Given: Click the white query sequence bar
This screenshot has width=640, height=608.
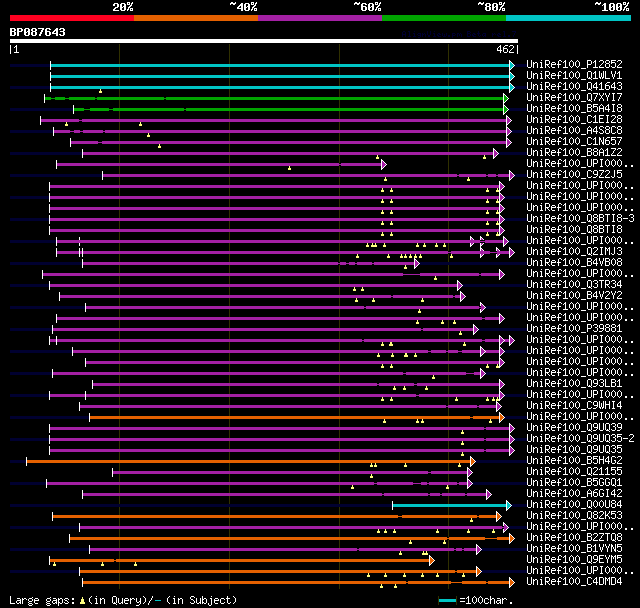Looking at the screenshot, I should coord(264,41).
